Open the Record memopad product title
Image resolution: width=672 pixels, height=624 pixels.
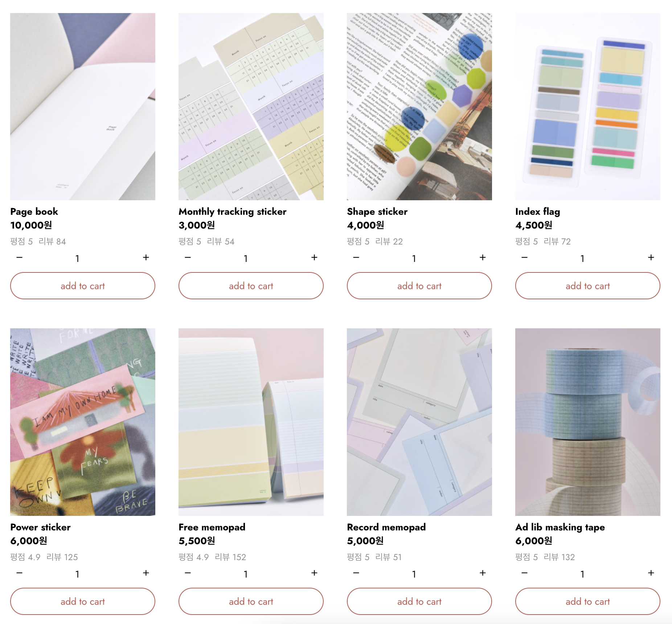pyautogui.click(x=386, y=527)
